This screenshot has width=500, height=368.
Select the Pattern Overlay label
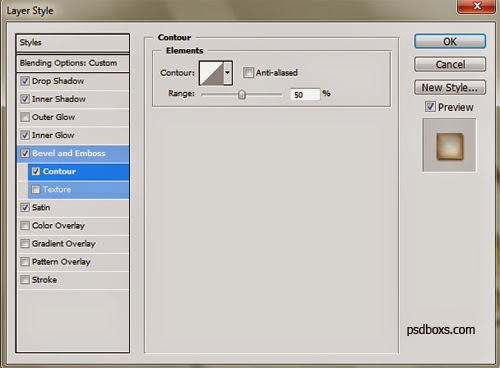61,261
